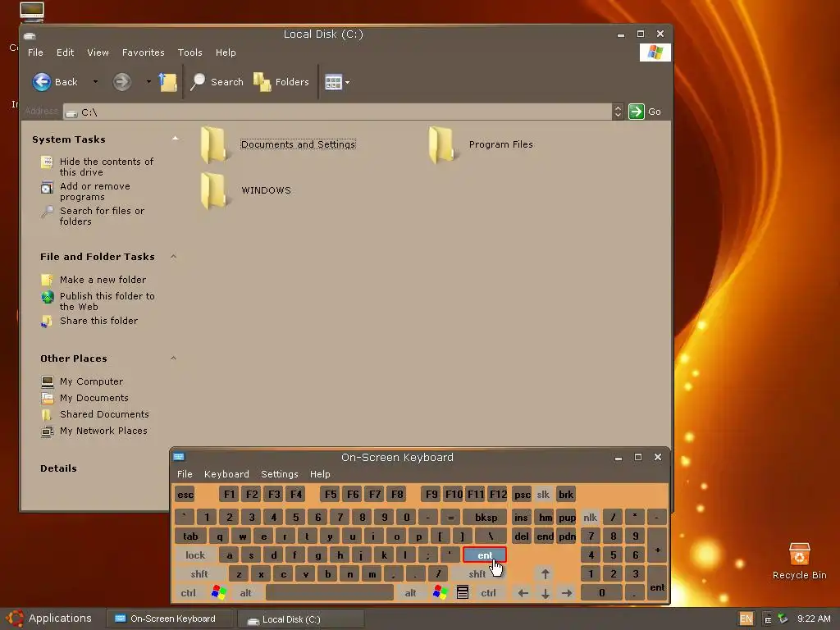The height and width of the screenshot is (630, 840).
Task: Collapse the File and Folder Tasks section
Action: [173, 257]
